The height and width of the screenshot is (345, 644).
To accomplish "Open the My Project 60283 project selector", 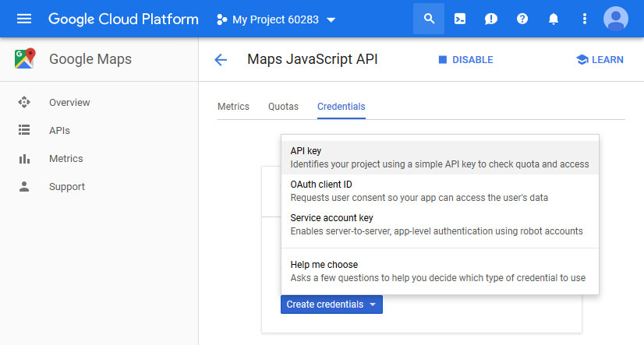I will (x=276, y=19).
